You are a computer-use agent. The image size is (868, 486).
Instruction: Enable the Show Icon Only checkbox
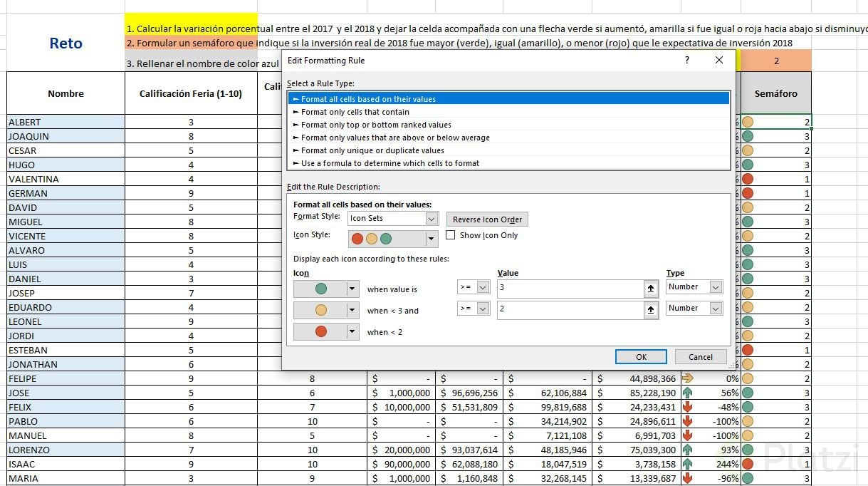tap(451, 235)
